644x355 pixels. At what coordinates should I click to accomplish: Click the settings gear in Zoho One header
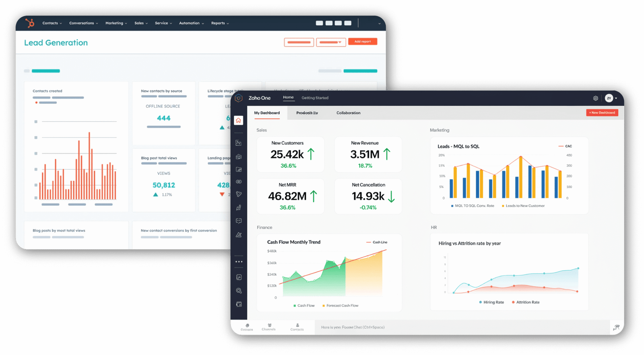(596, 98)
